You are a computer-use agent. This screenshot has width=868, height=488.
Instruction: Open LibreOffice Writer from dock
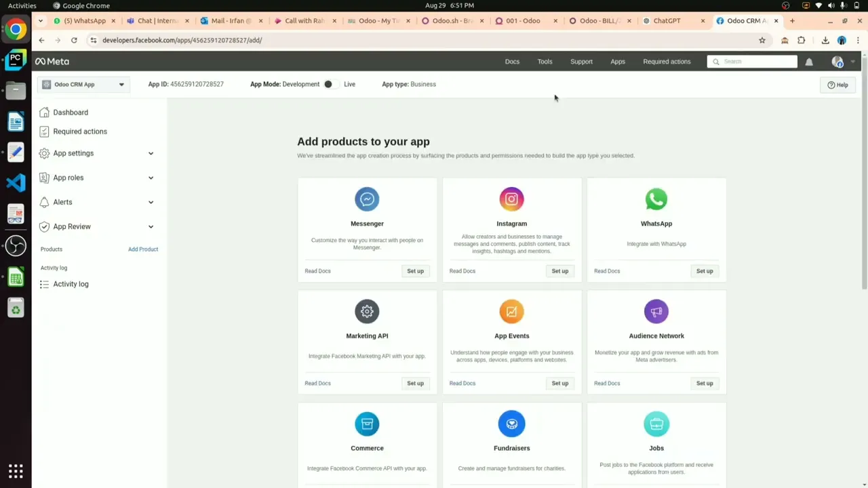point(16,121)
